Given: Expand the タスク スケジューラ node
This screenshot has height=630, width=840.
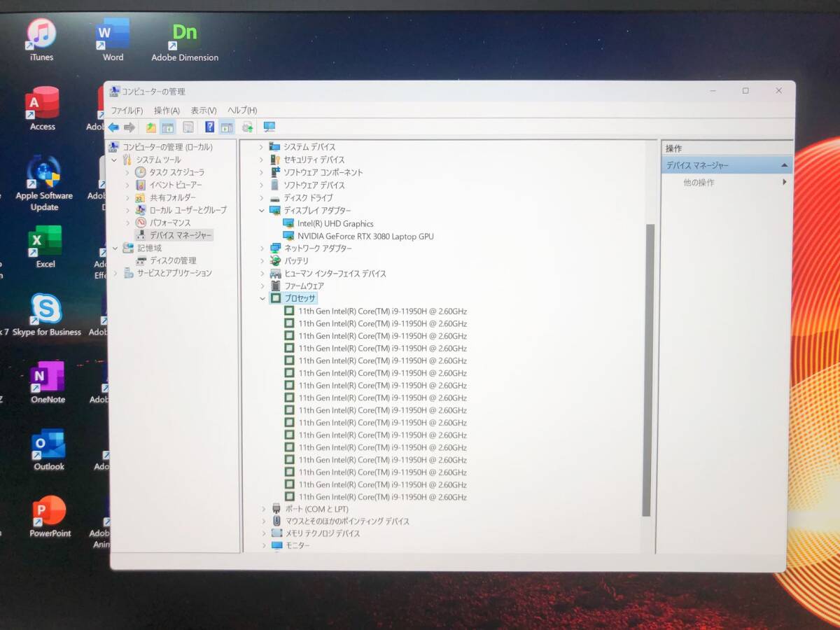Looking at the screenshot, I should [127, 172].
